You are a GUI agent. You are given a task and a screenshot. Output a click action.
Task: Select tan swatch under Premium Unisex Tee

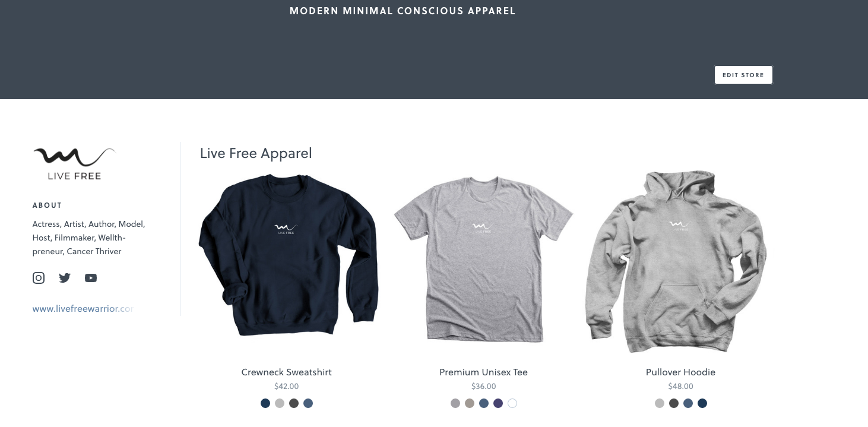point(470,403)
